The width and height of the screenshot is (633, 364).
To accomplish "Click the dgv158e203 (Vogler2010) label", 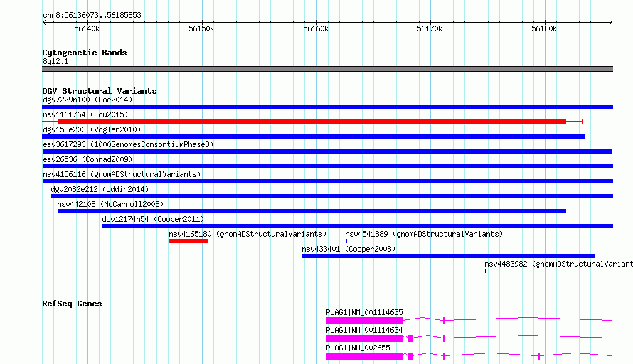I will [x=92, y=129].
